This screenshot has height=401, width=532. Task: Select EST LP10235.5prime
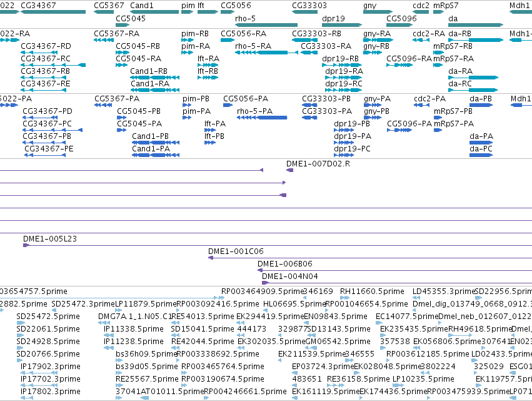(x=398, y=385)
